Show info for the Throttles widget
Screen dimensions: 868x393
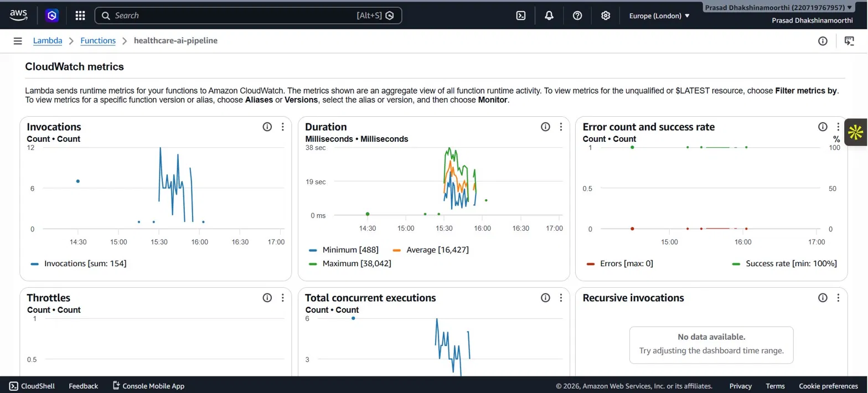click(x=267, y=298)
